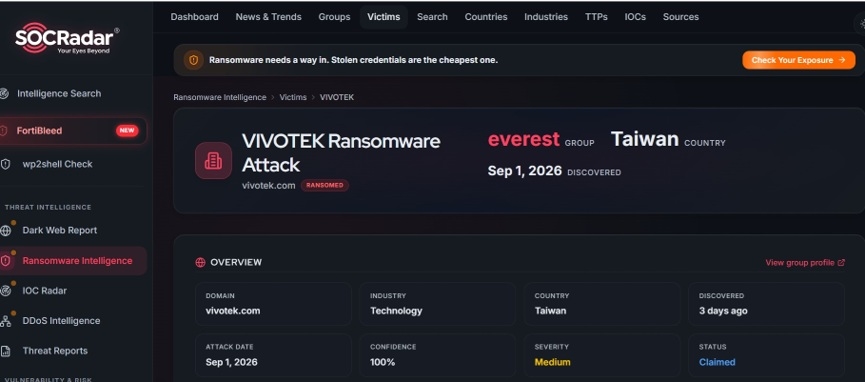Click the Domain card value vivotek.com

coord(233,311)
